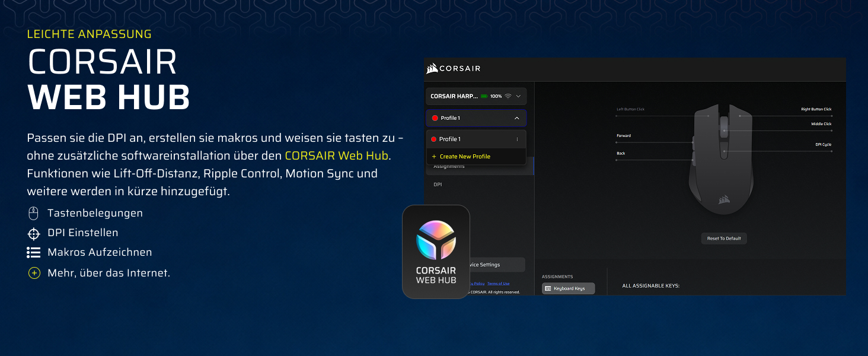
Task: Click the colorful CORSAIR WEB HUB app icon
Action: tap(436, 252)
